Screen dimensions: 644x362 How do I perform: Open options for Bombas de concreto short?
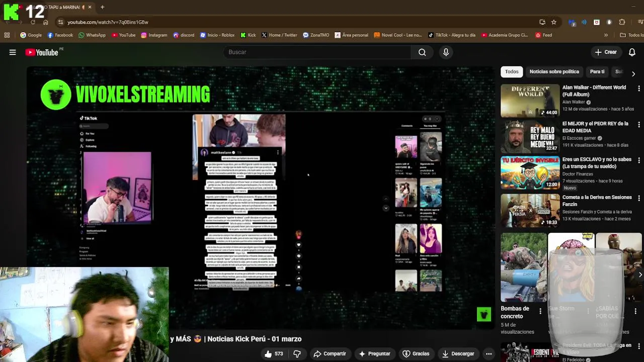(x=540, y=311)
